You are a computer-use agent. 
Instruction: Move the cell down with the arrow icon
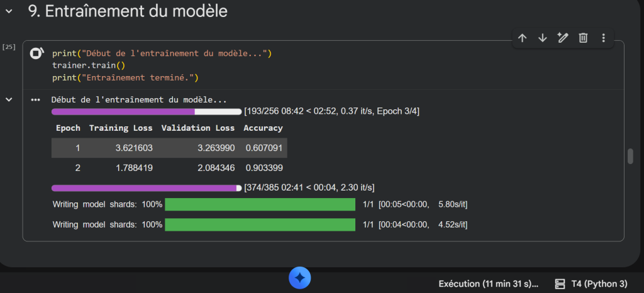coord(542,38)
